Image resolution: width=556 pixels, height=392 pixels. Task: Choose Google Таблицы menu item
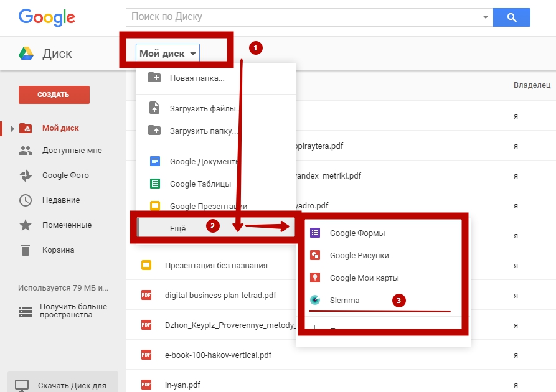216,184
